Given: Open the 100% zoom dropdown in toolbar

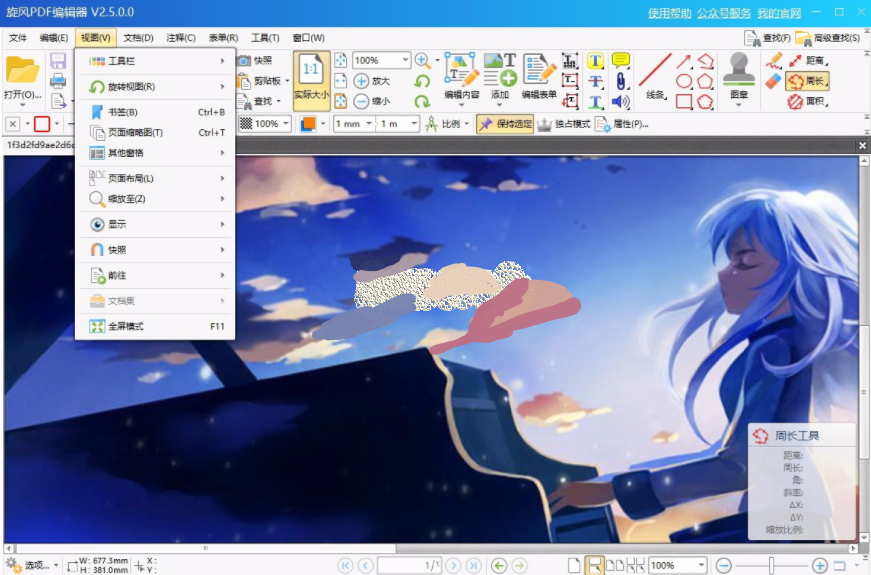Looking at the screenshot, I should (x=382, y=60).
